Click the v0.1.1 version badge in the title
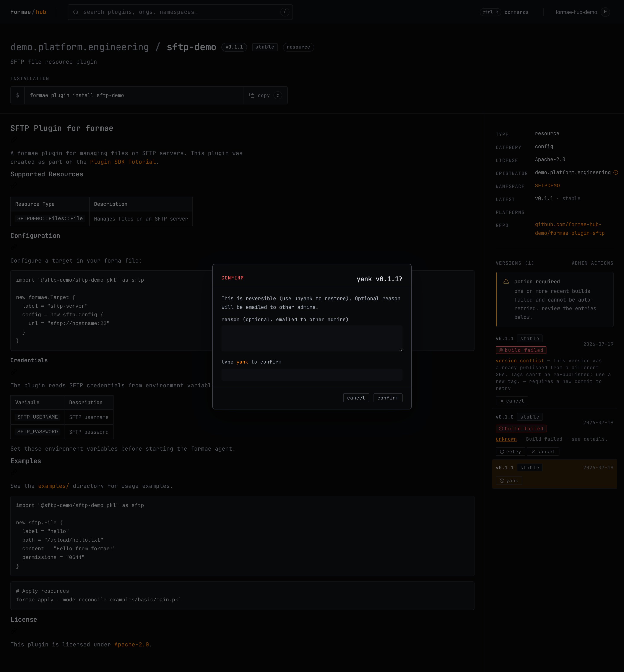 point(234,47)
